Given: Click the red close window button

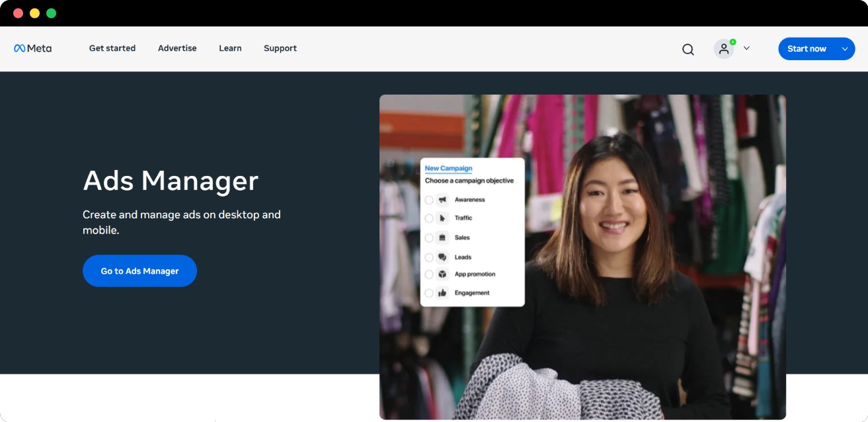Looking at the screenshot, I should (x=18, y=13).
